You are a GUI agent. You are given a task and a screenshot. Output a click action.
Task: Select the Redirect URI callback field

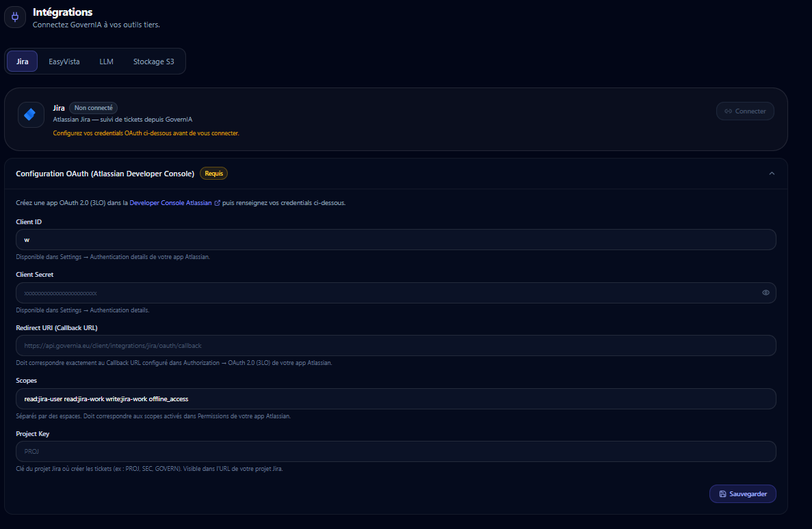(x=395, y=346)
